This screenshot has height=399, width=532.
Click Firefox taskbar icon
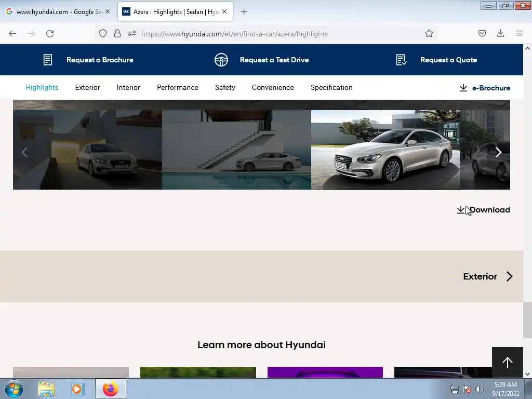point(111,389)
